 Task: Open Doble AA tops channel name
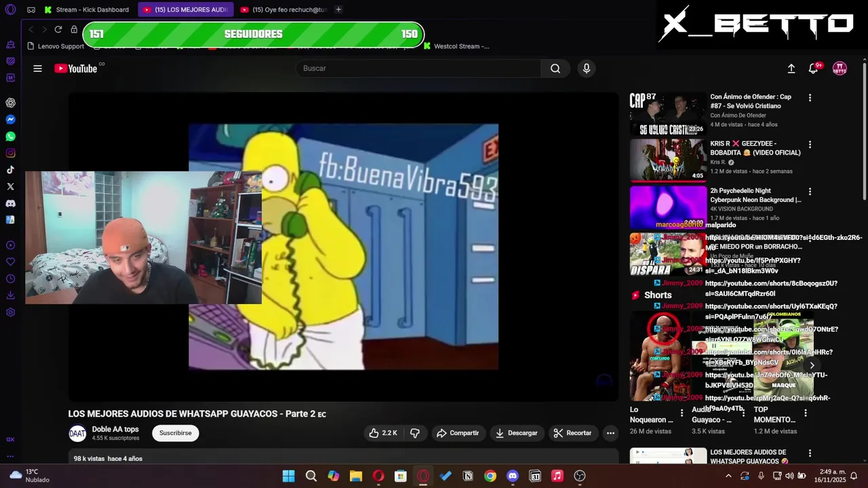click(x=115, y=429)
